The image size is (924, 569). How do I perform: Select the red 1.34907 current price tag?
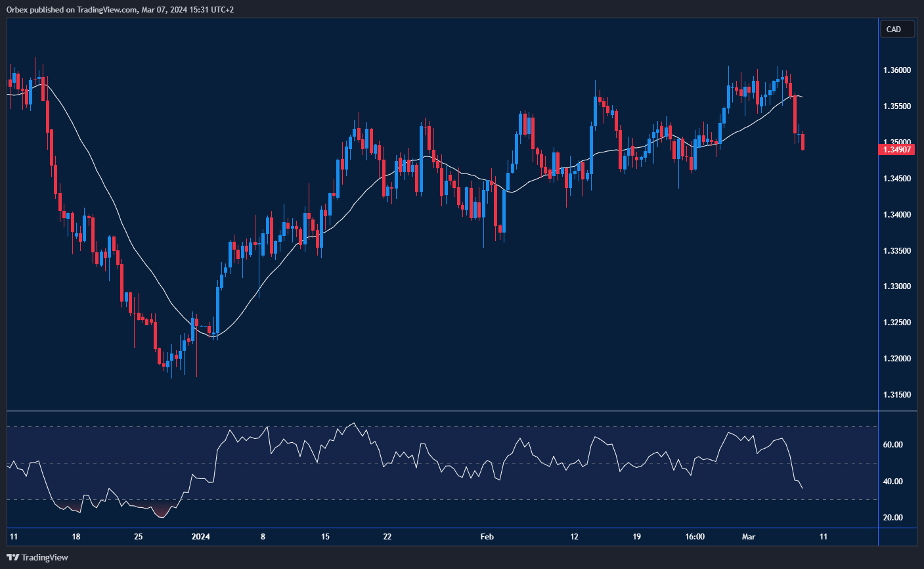[896, 150]
